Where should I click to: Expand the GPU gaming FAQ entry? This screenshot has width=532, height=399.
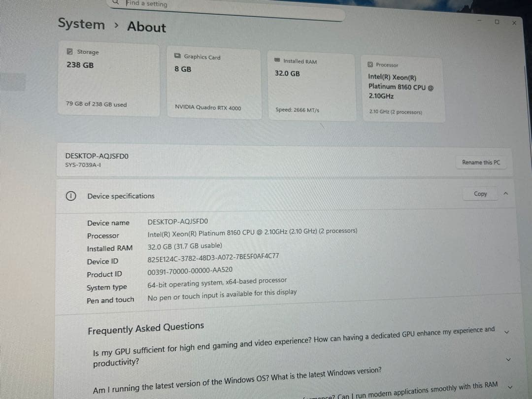point(507,332)
